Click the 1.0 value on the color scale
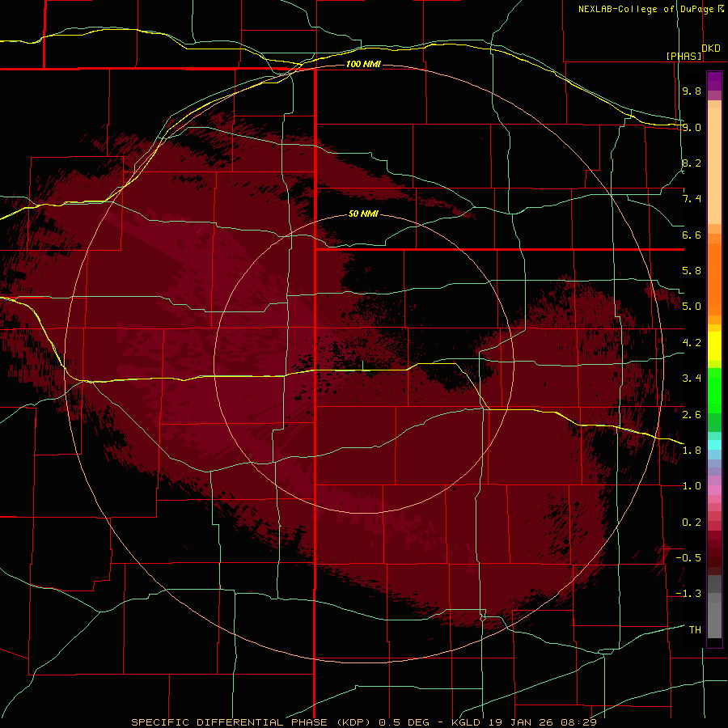Image resolution: width=728 pixels, height=728 pixels. coord(692,486)
